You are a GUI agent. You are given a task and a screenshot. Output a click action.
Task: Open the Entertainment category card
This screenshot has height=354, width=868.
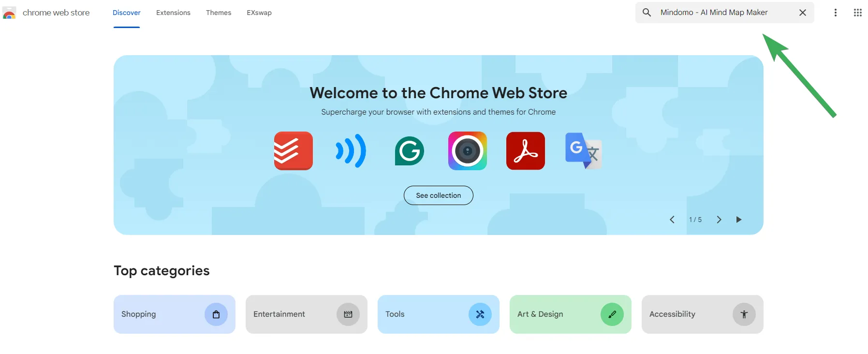307,314
